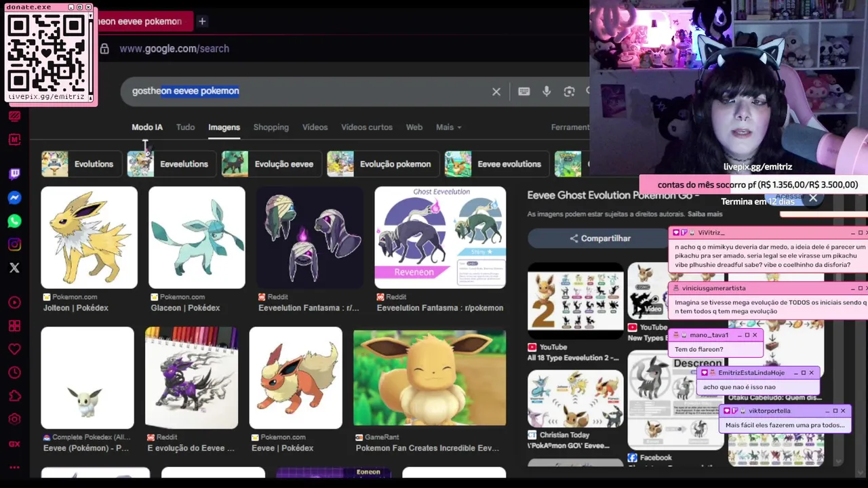
Task: Open the Jolteon Pokédex image result
Action: [x=89, y=238]
